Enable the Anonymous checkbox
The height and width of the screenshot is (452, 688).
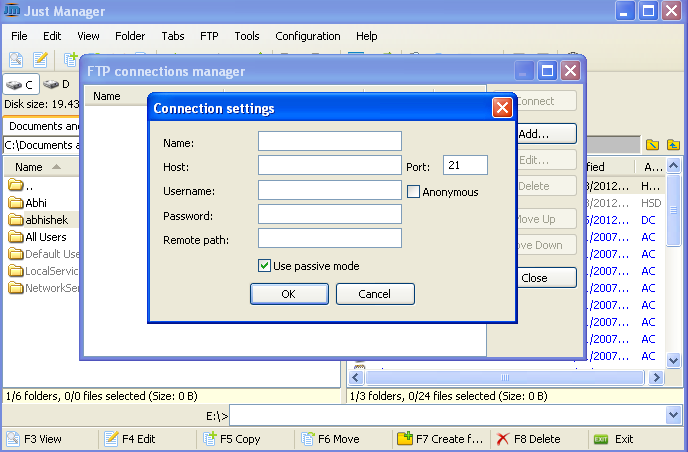413,191
